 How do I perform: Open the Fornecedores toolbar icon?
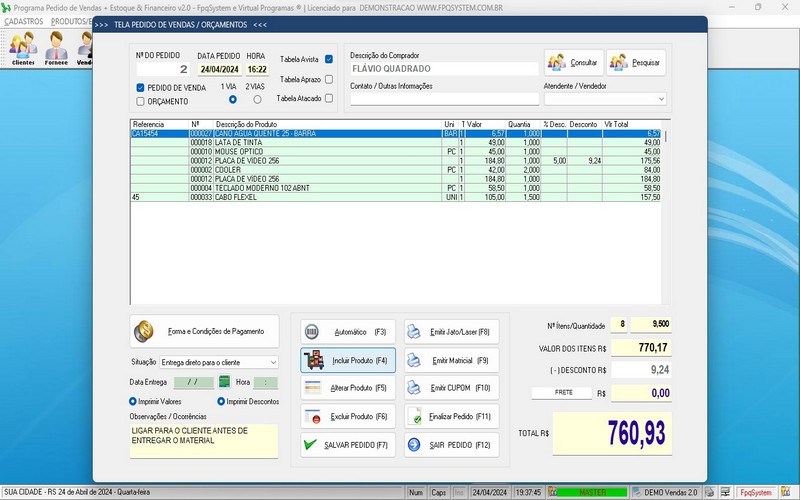(56, 47)
